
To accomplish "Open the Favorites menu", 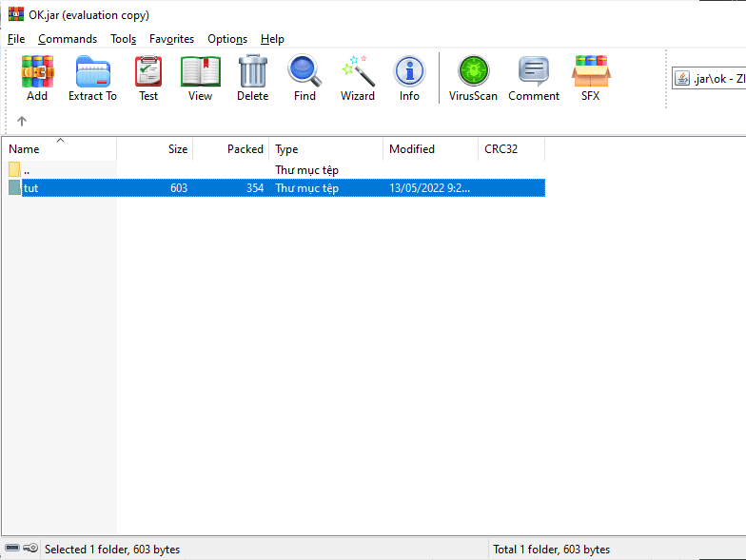I will pyautogui.click(x=171, y=39).
